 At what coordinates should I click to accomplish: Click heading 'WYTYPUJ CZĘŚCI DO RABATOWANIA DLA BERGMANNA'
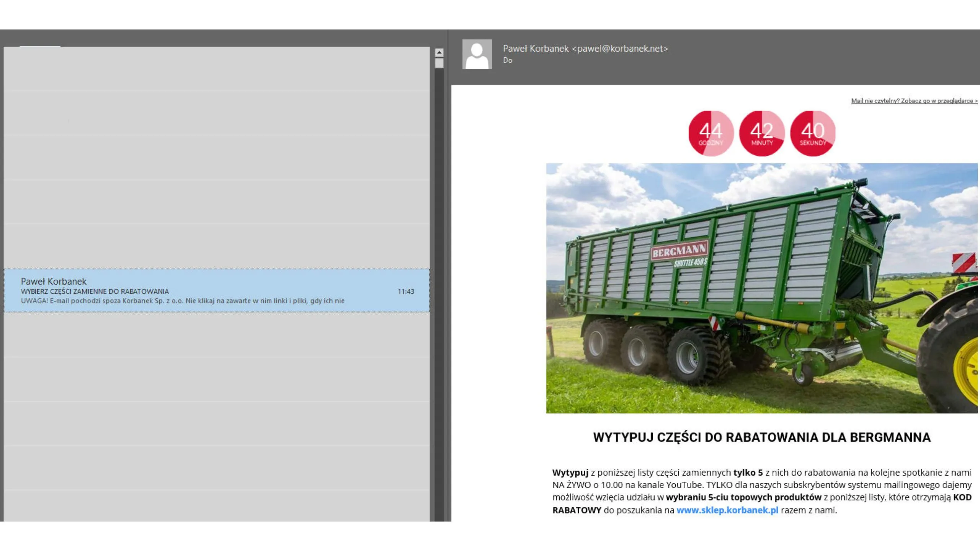click(761, 437)
